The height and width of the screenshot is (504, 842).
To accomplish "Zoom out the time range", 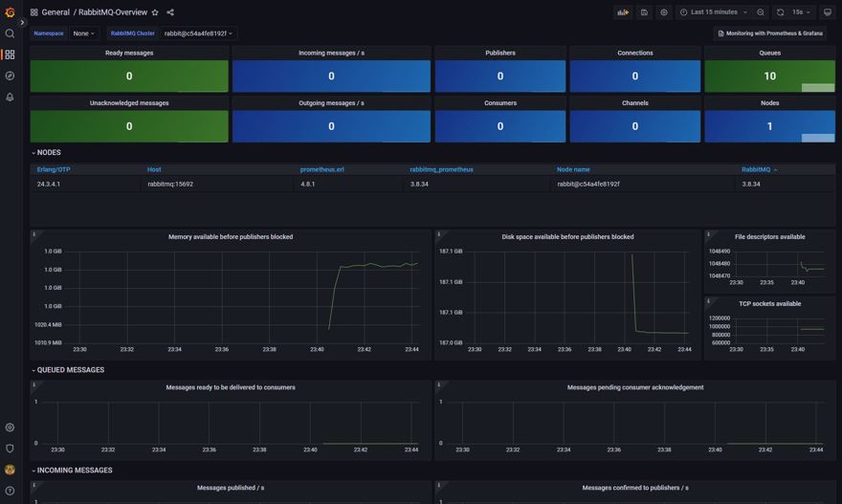I will [761, 12].
